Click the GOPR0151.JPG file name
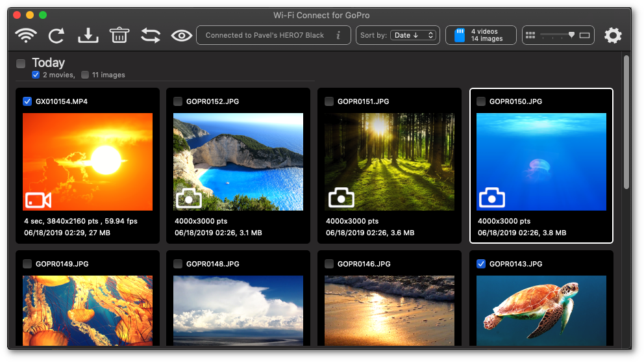Screen dimensions: 644x362 (363, 101)
